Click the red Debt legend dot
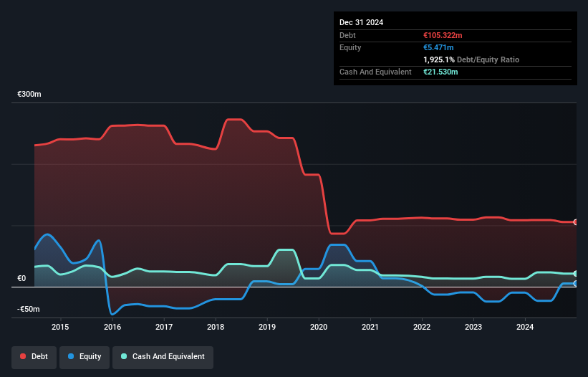588x377 pixels. point(23,356)
